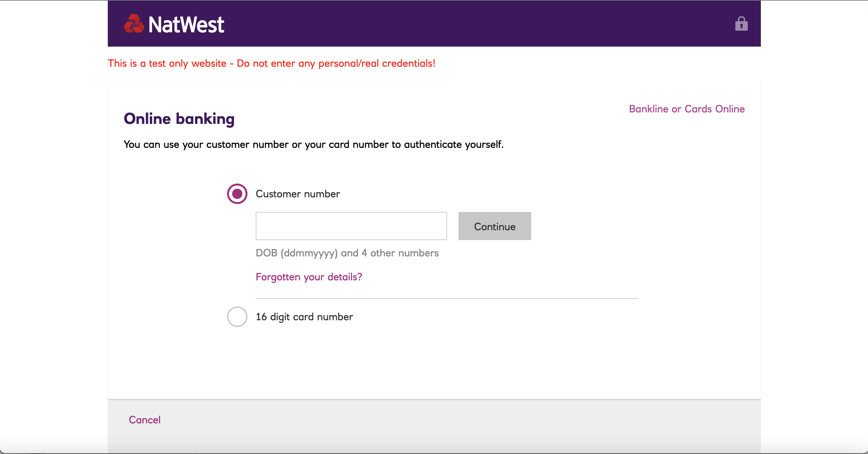The width and height of the screenshot is (868, 454).
Task: Click the NatWest wordmark text in header
Action: click(x=186, y=25)
